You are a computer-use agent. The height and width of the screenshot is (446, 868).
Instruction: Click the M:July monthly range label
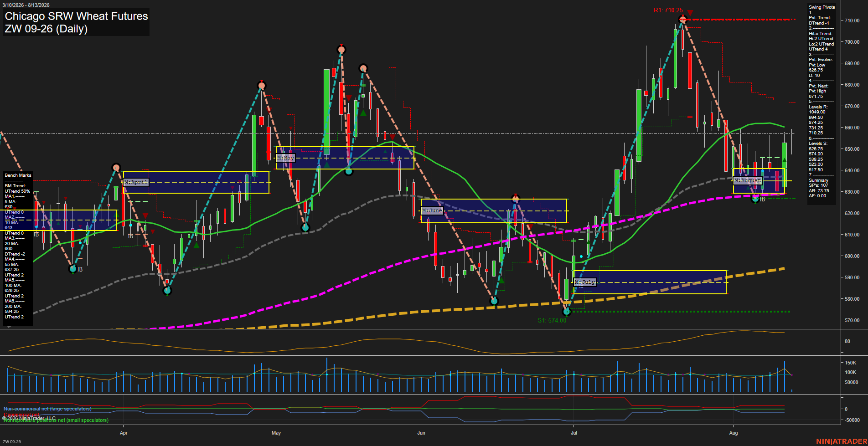tap(585, 282)
